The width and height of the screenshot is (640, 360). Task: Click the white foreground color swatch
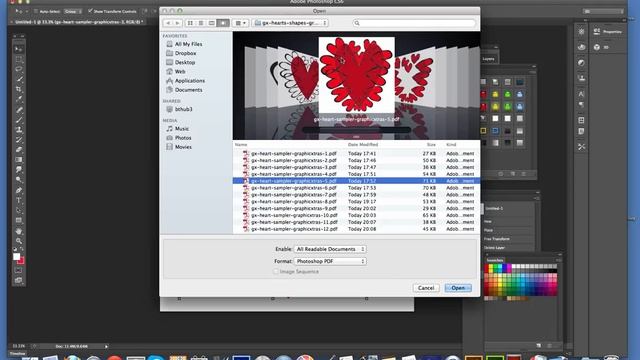[16, 256]
